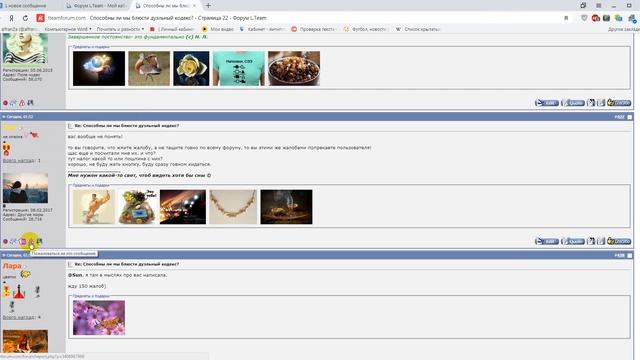
Task: Open the site info icon before the address
Action: coord(40,18)
